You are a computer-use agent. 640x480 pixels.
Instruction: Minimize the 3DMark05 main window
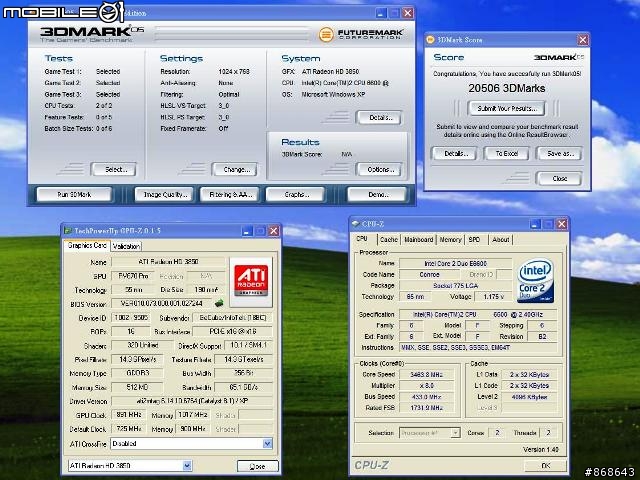(x=381, y=13)
